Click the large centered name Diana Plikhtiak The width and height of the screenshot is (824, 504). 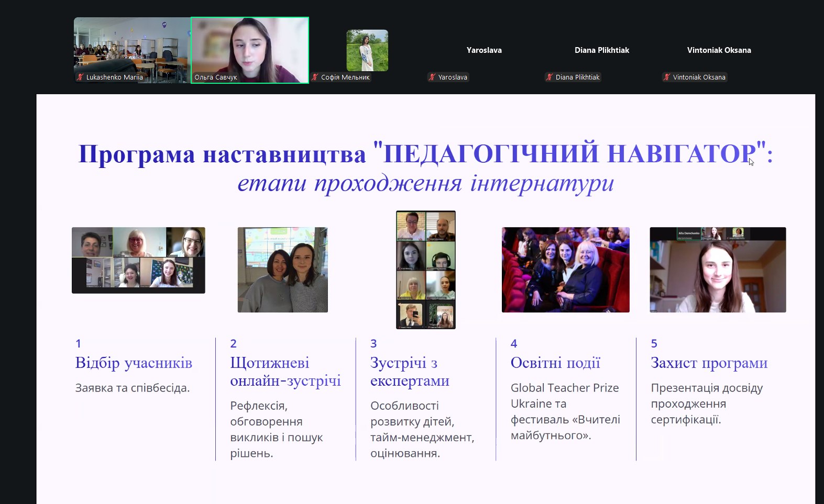[602, 50]
